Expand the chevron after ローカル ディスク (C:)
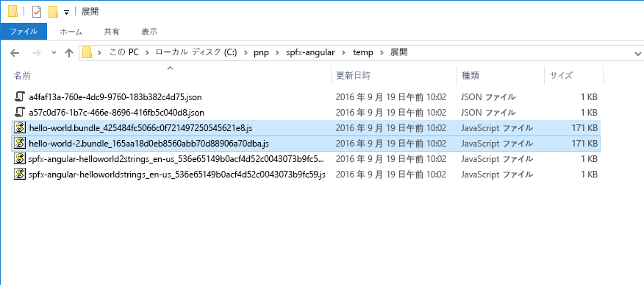 pos(246,52)
